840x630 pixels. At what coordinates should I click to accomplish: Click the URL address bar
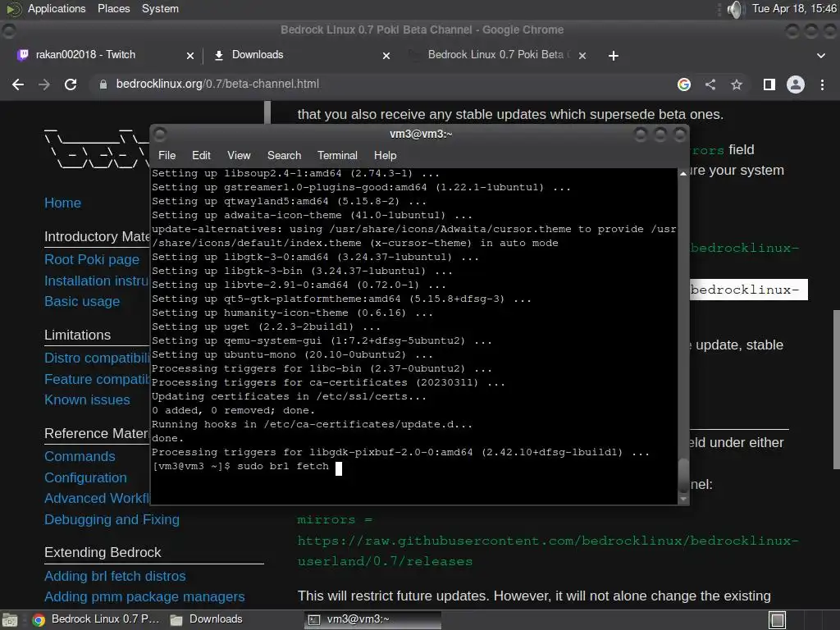[386, 84]
